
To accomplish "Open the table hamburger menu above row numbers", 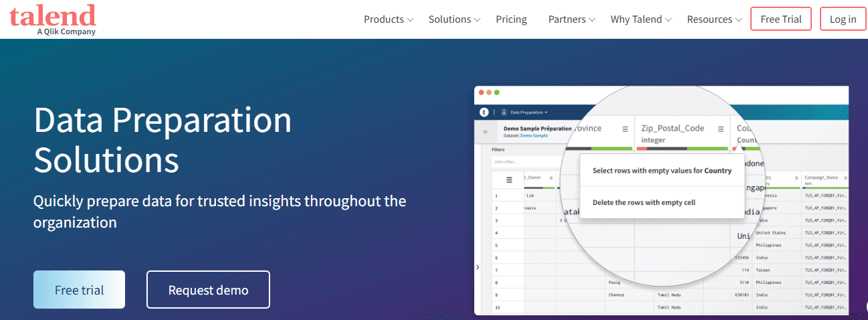I will tap(509, 179).
